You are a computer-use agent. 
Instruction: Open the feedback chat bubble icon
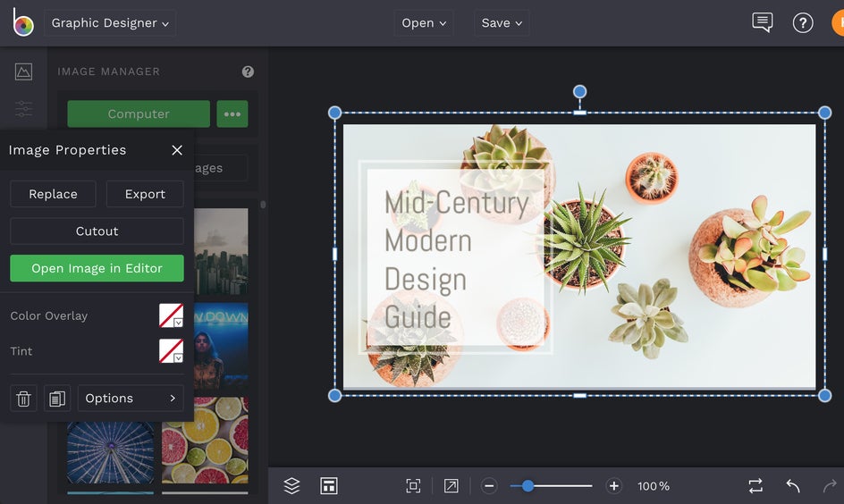[762, 22]
